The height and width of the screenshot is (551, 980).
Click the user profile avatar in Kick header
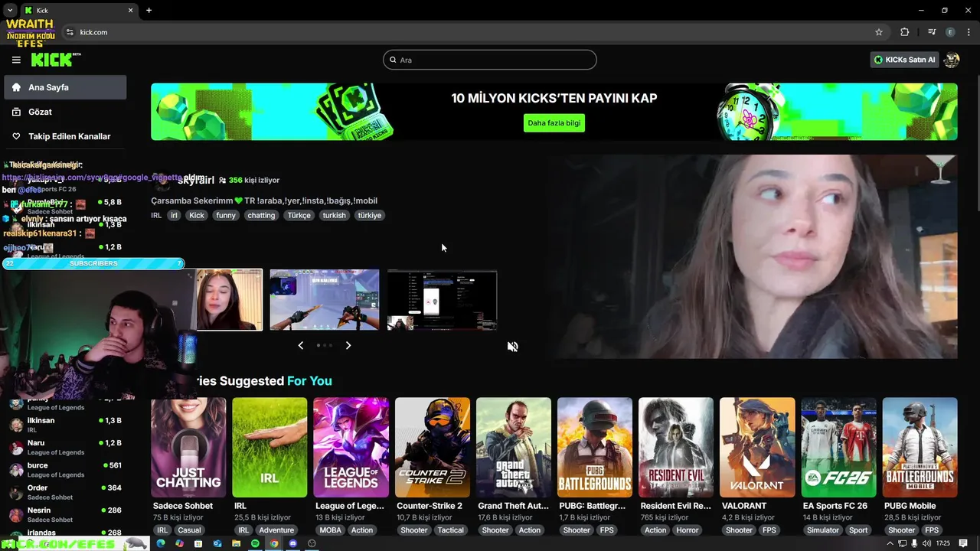pos(952,60)
